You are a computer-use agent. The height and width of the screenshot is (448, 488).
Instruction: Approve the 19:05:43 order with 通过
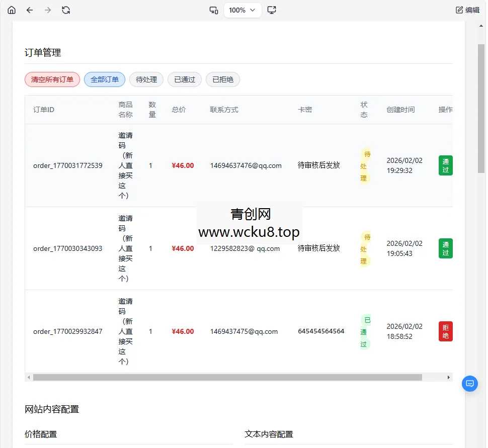(445, 248)
